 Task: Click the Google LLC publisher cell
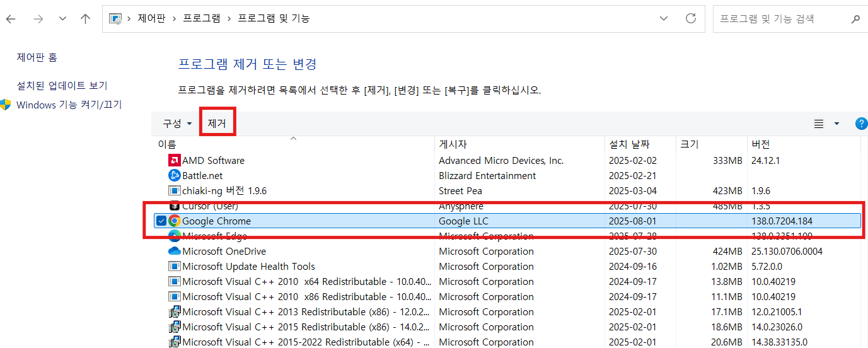463,221
